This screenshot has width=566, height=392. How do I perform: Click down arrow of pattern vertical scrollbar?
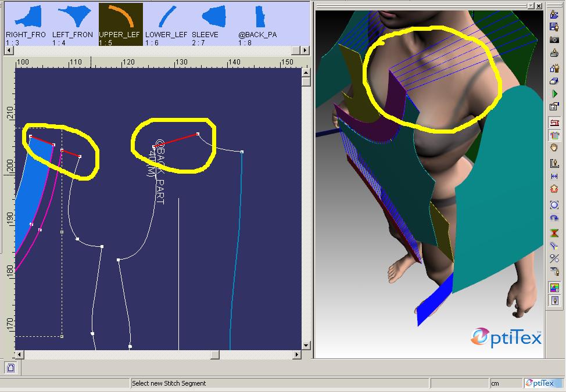click(x=306, y=345)
